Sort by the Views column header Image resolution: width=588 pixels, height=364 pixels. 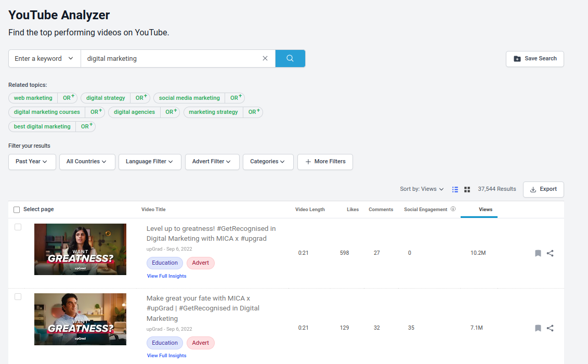click(x=485, y=210)
